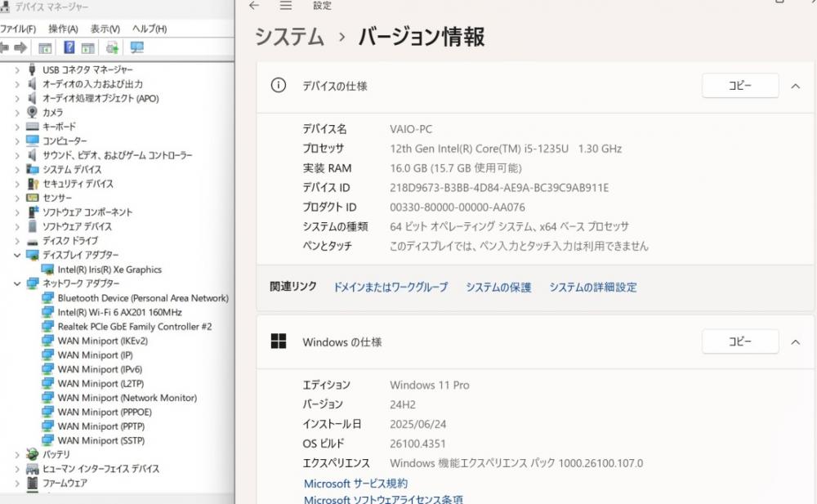This screenshot has width=817, height=504.
Task: Select the USB コネクタ マネージャー icon
Action: tap(33, 69)
